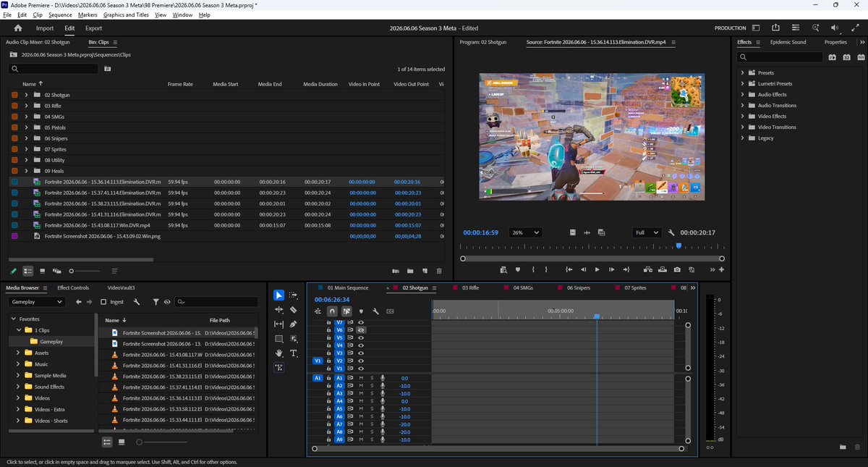Screen dimensions: 868x467
Task: Open the Sequence menu
Action: 60,14
